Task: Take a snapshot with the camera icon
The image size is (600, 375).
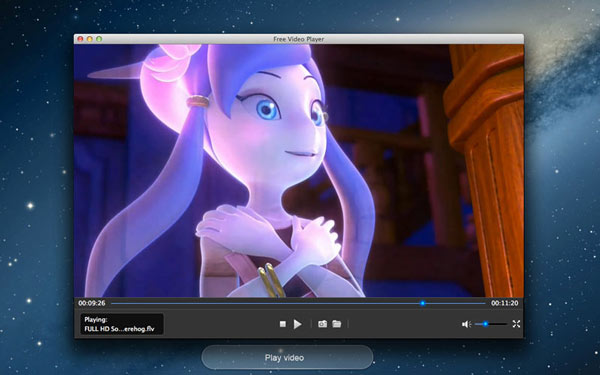Action: (x=323, y=324)
